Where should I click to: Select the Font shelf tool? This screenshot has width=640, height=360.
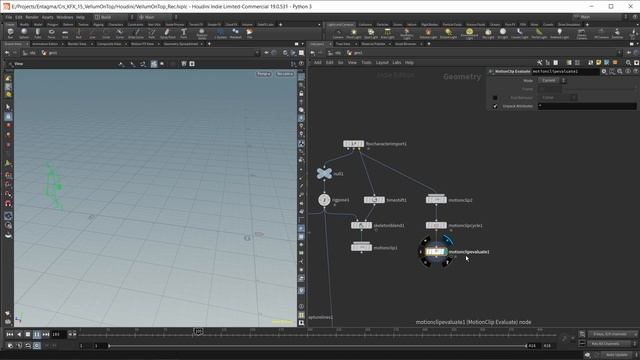(184, 33)
